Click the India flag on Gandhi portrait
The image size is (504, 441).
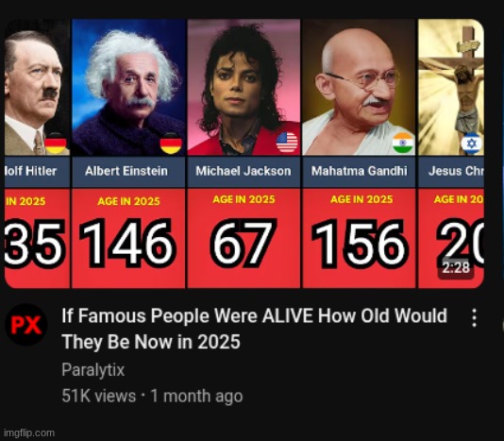(403, 143)
